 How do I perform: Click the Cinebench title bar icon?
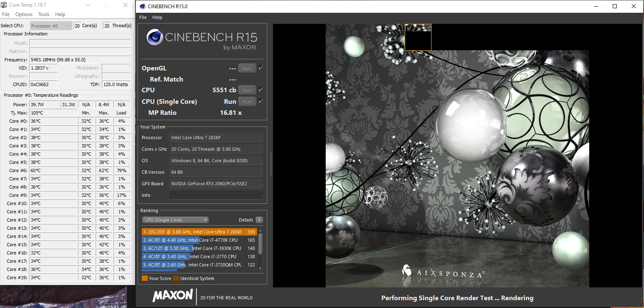142,6
